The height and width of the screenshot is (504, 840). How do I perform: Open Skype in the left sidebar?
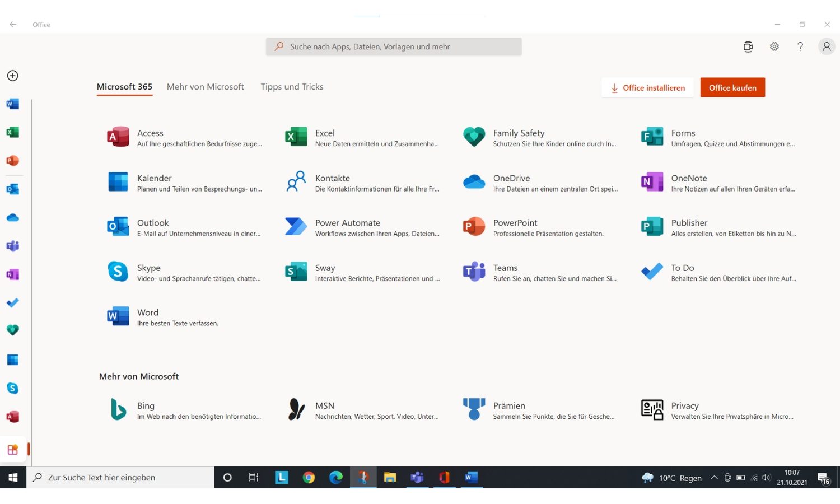pos(13,388)
